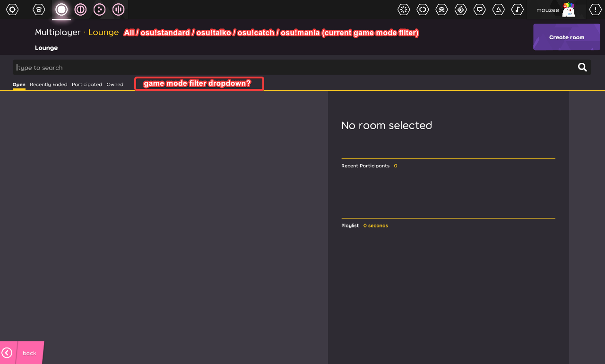Open the chat speech-bubble icon
The width and height of the screenshot is (605, 364).
(479, 9)
